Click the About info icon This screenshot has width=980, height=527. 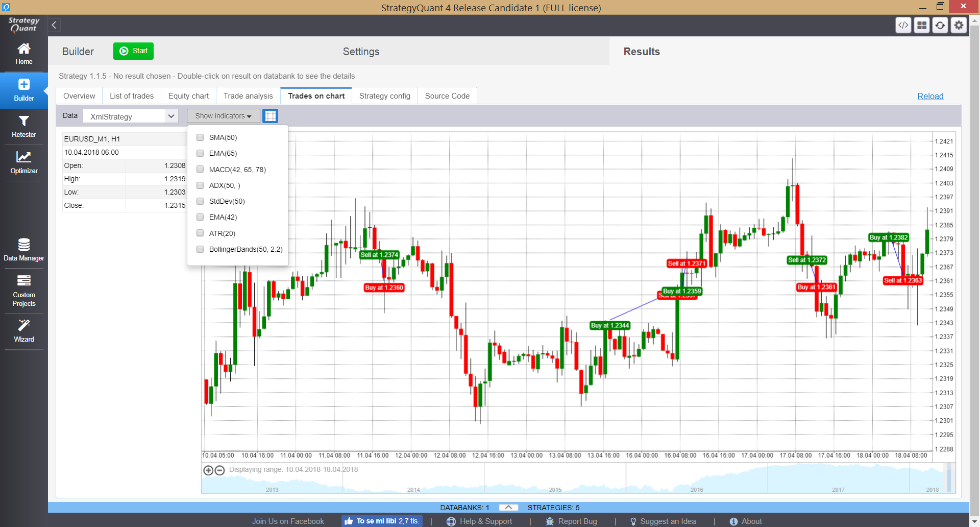tap(733, 521)
